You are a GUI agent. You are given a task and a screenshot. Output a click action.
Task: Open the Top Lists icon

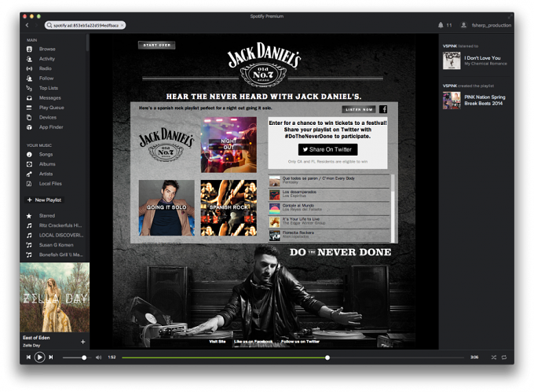29,88
